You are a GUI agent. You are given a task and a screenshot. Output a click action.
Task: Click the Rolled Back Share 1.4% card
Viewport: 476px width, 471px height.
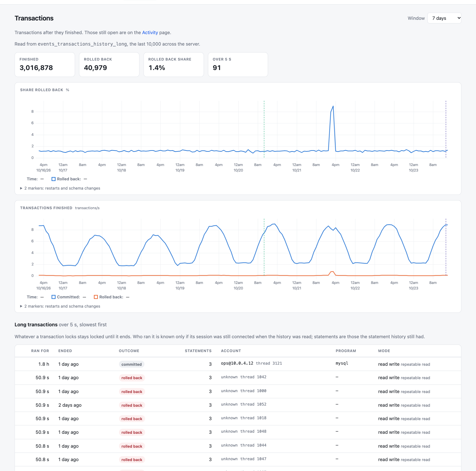174,65
